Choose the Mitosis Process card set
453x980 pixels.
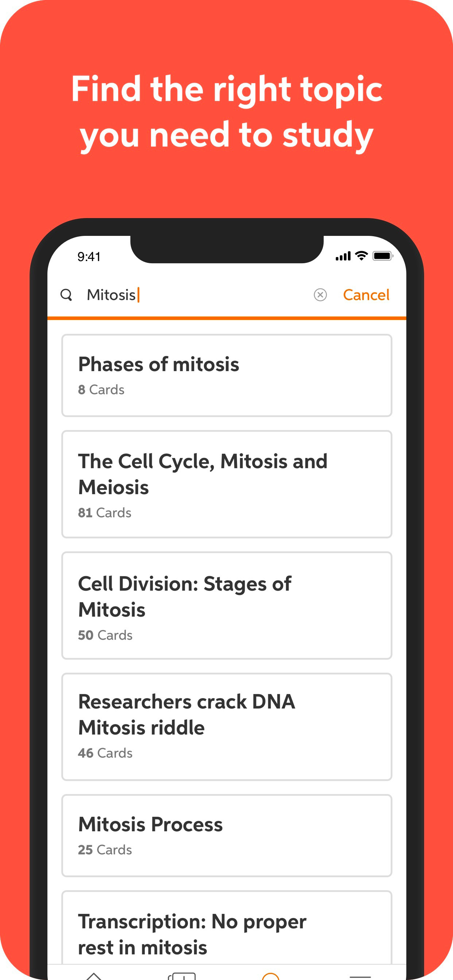226,835
